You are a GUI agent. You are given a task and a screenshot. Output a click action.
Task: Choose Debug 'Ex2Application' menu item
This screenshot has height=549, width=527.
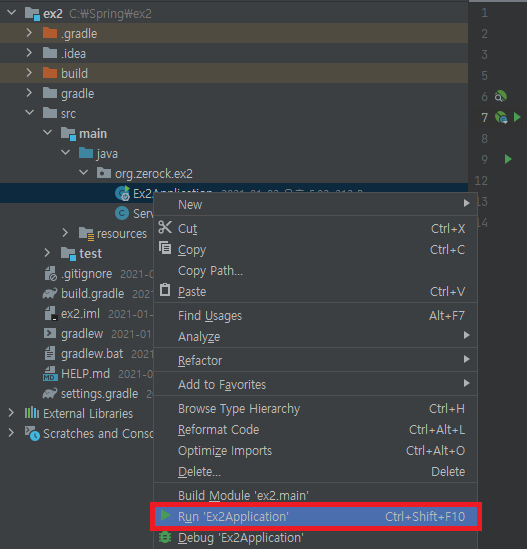coord(315,537)
